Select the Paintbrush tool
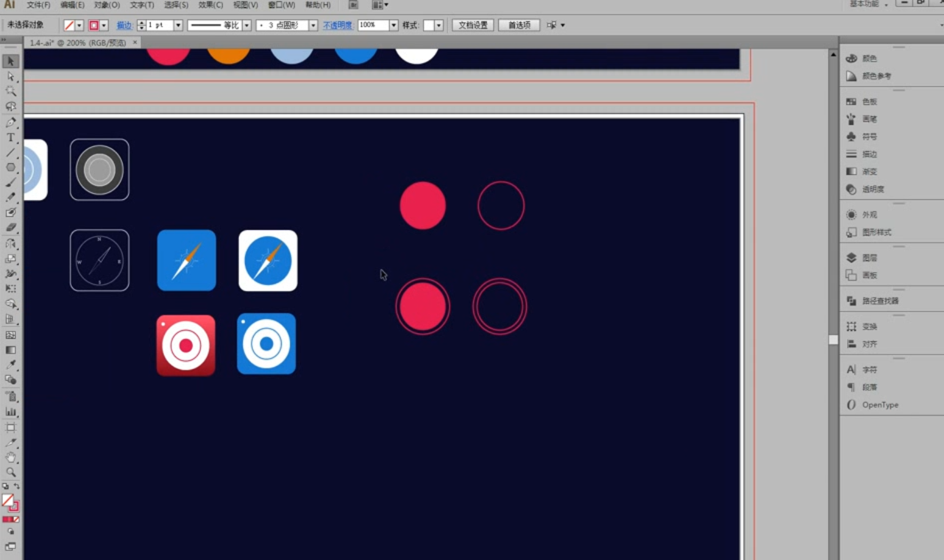Viewport: 944px width, 560px height. [10, 183]
